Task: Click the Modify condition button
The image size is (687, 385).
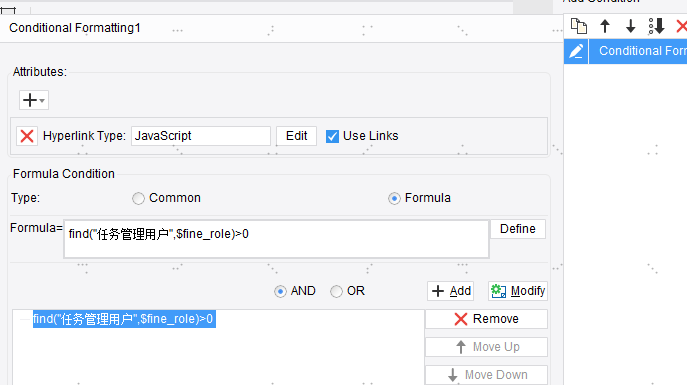Action: tap(518, 291)
